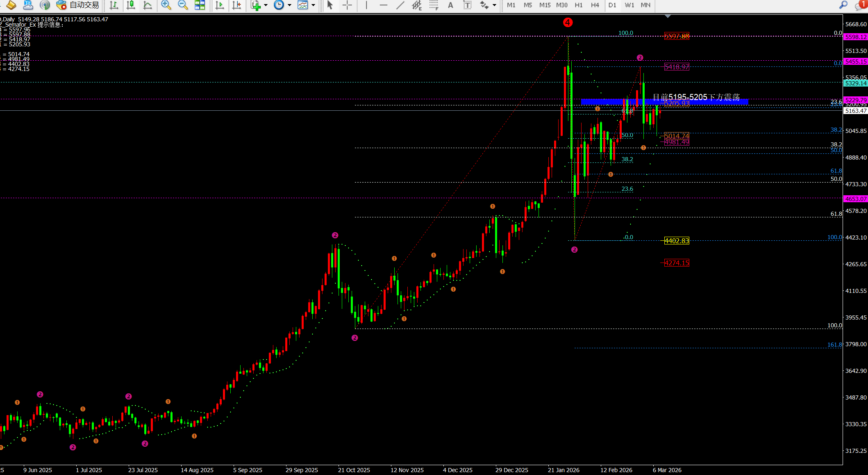Select the crosshair cursor tool

347,5
